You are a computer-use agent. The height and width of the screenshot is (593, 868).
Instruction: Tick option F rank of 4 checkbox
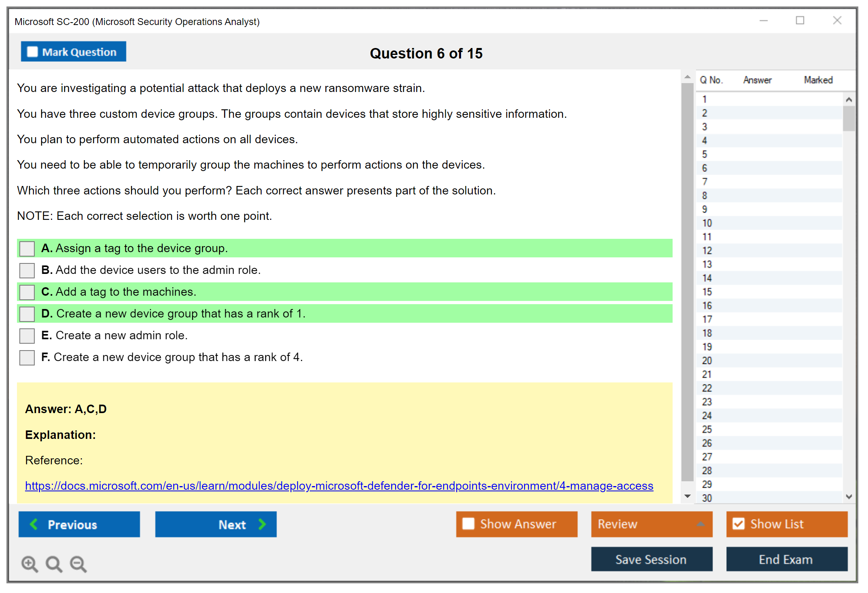[x=27, y=357]
